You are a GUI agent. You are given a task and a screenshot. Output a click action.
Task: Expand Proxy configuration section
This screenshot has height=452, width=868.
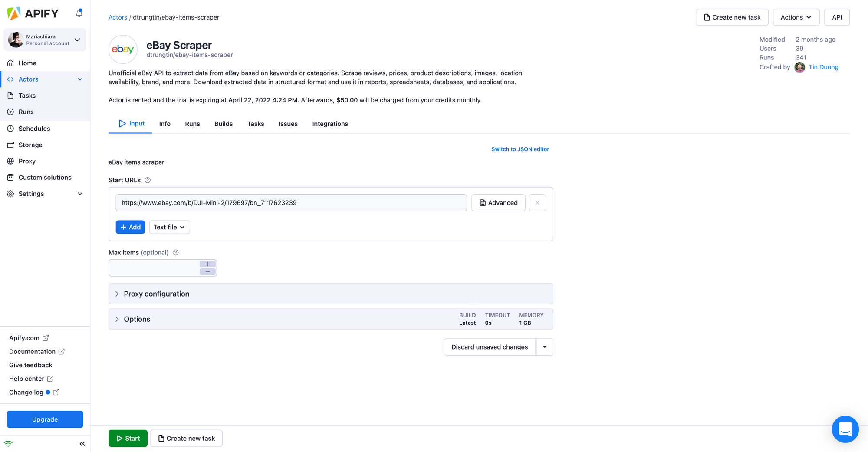(x=331, y=294)
